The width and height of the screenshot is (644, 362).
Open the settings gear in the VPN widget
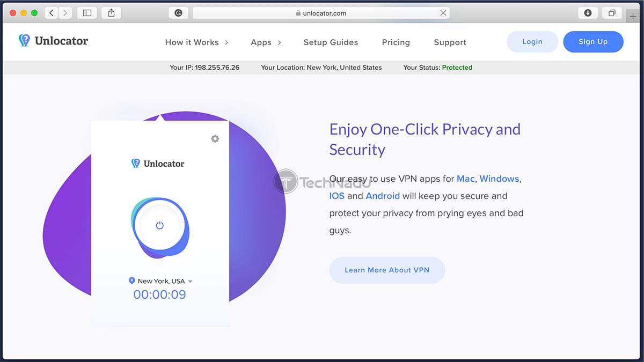click(x=215, y=138)
